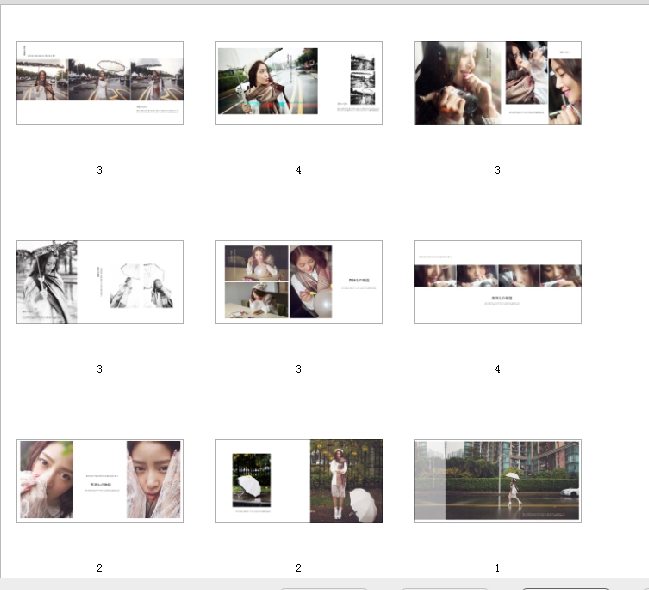Choose the layout with two large face portraits

click(100, 481)
